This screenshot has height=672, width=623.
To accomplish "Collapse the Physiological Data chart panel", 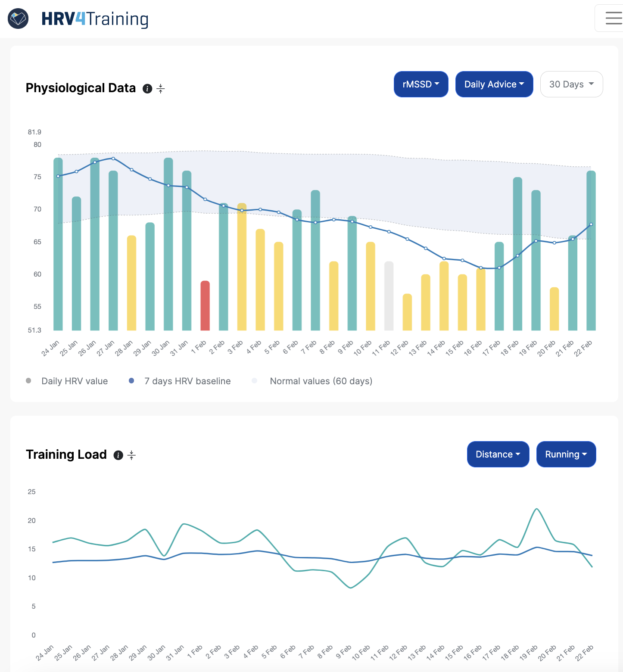I will point(160,88).
